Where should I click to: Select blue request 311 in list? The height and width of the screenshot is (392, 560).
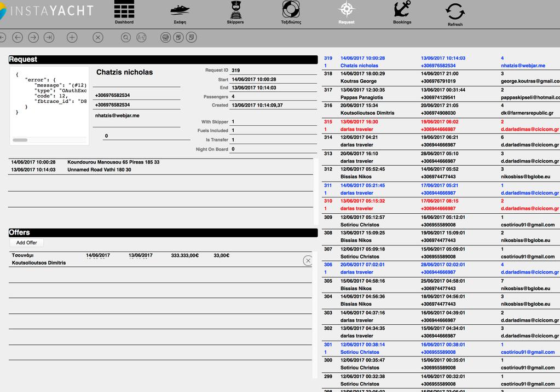coord(441,189)
